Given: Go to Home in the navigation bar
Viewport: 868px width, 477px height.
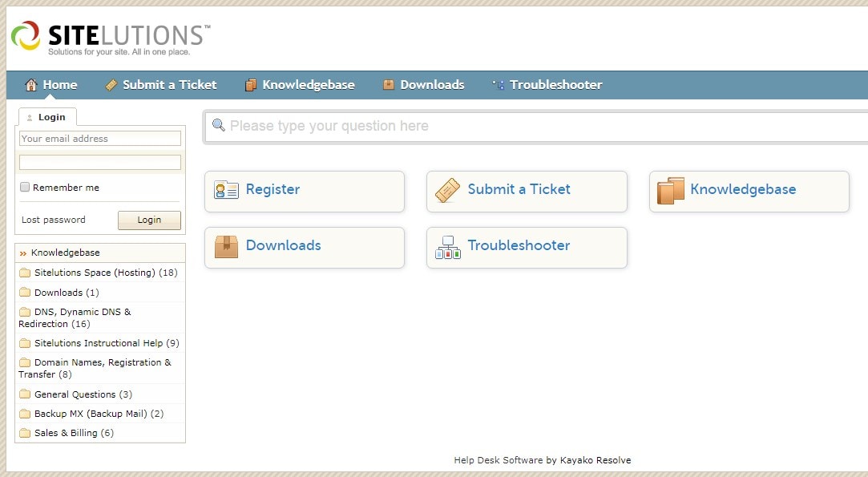Looking at the screenshot, I should (51, 85).
